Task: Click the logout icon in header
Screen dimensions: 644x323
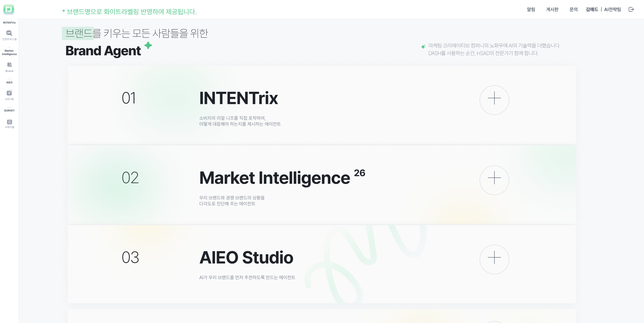Action: coord(631,10)
